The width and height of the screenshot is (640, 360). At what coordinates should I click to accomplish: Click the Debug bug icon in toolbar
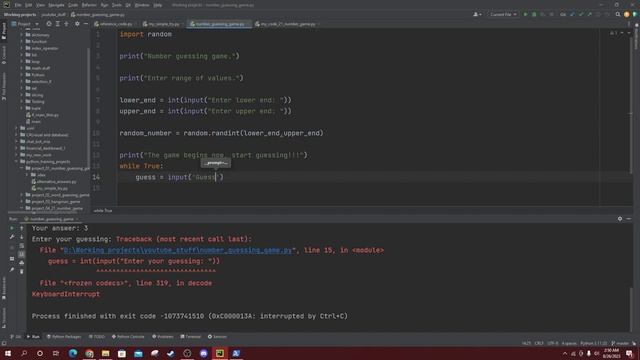[534, 14]
